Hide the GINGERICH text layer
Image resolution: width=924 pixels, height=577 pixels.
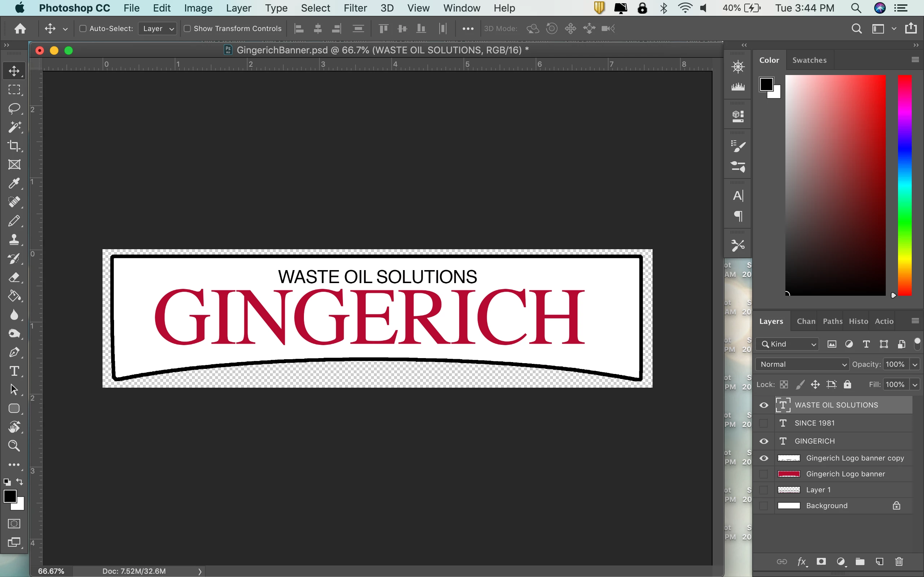764,441
